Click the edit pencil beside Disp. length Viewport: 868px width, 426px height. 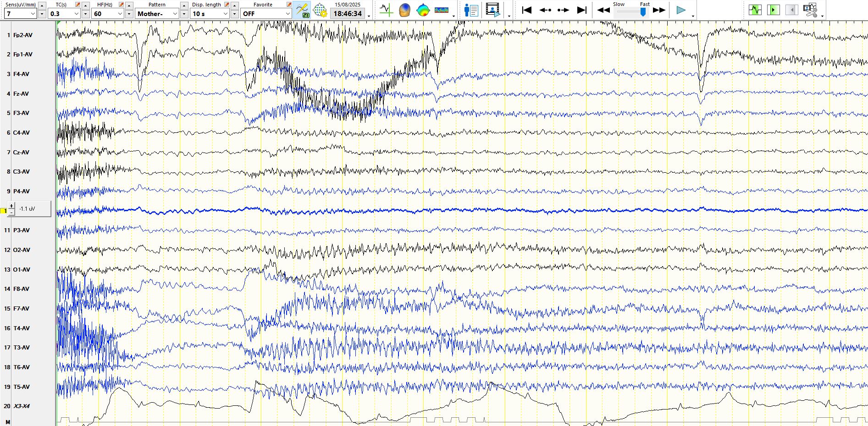click(227, 5)
